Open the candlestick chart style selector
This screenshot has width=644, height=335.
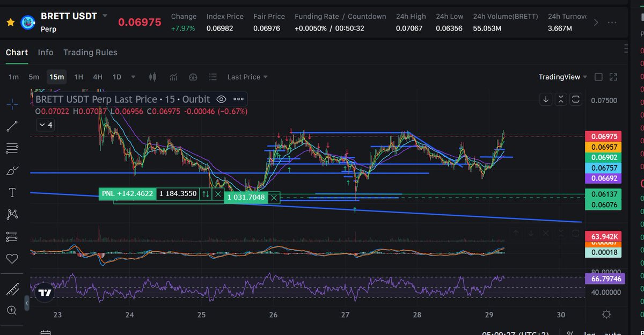point(152,77)
